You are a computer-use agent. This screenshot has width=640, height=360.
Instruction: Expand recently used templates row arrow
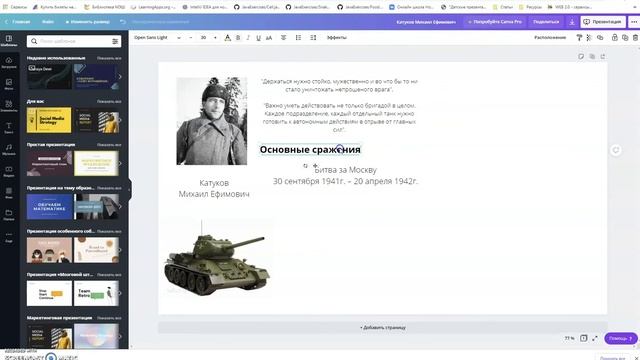pos(120,76)
